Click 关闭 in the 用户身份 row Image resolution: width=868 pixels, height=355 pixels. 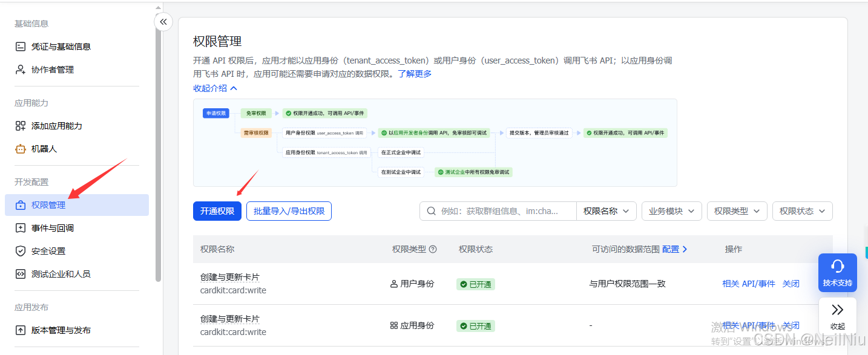[x=791, y=284]
